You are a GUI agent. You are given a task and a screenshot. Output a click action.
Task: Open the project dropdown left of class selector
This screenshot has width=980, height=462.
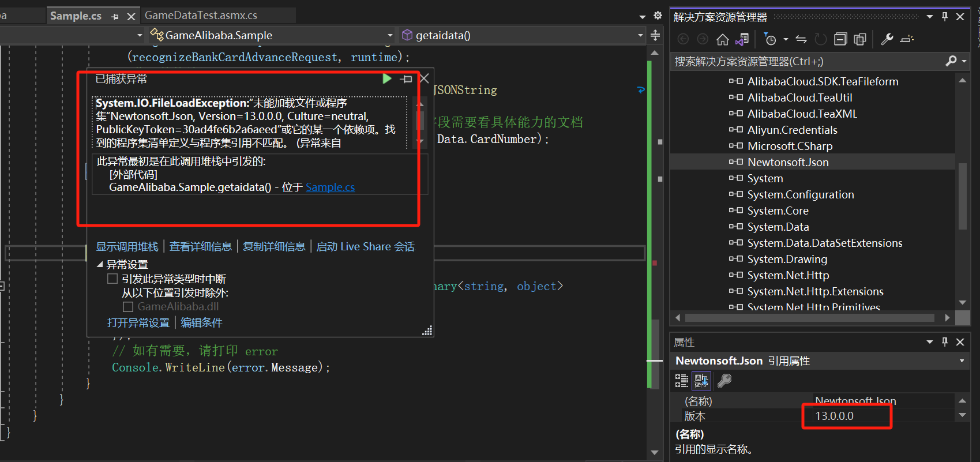click(140, 35)
